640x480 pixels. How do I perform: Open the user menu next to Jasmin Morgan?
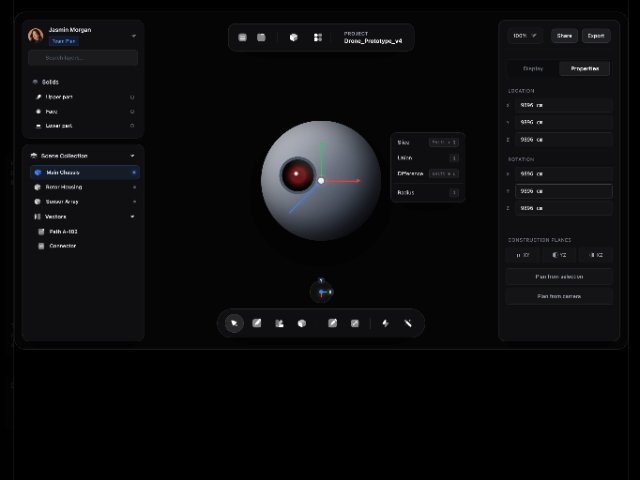(x=134, y=35)
